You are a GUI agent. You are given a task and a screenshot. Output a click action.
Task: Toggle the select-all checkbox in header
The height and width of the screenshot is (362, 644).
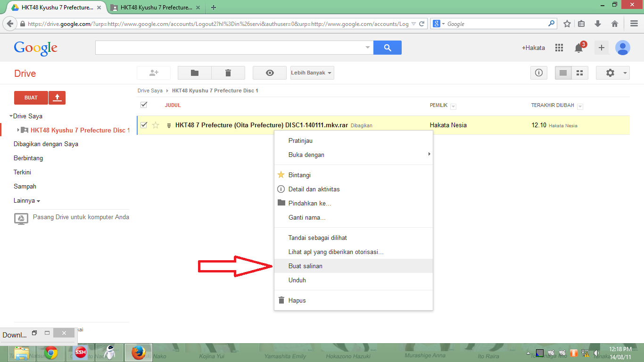click(x=144, y=105)
